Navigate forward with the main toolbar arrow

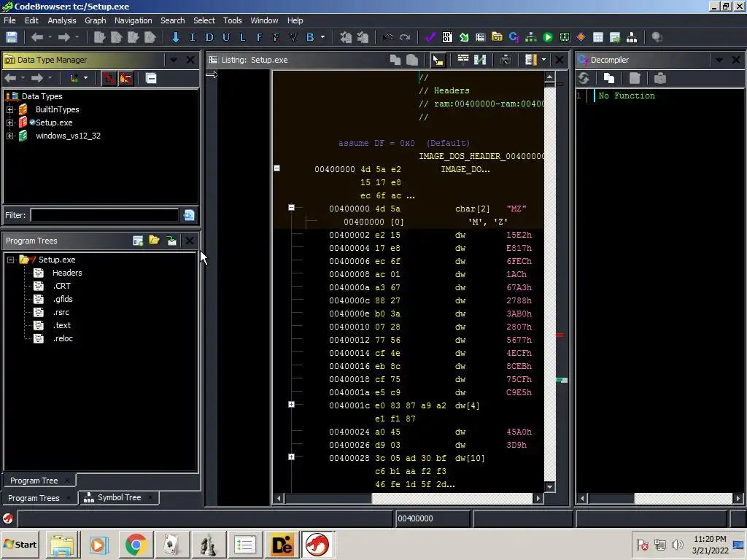64,37
